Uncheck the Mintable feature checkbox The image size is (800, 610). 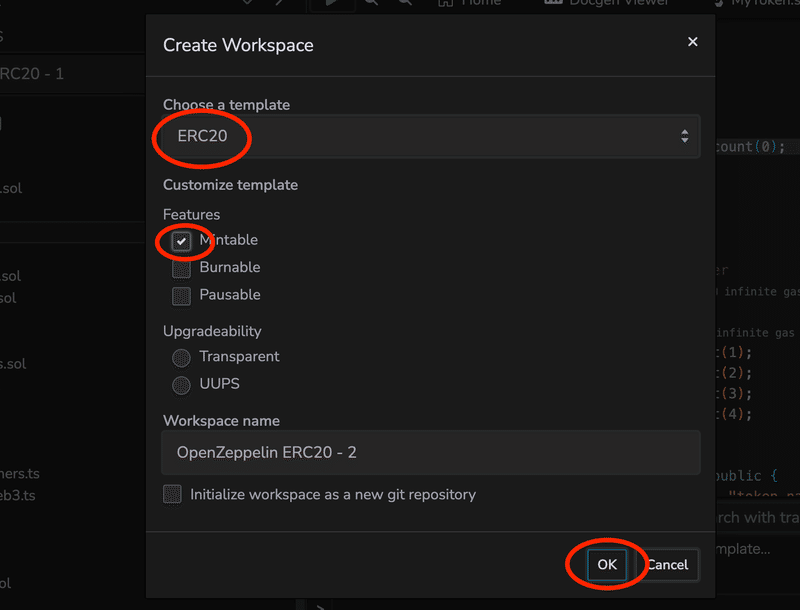coord(181,241)
